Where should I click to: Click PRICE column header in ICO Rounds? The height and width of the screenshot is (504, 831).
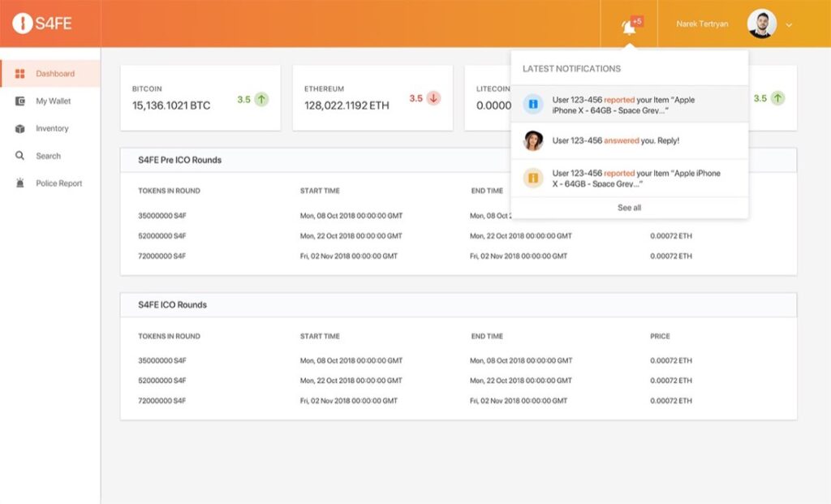pyautogui.click(x=660, y=336)
